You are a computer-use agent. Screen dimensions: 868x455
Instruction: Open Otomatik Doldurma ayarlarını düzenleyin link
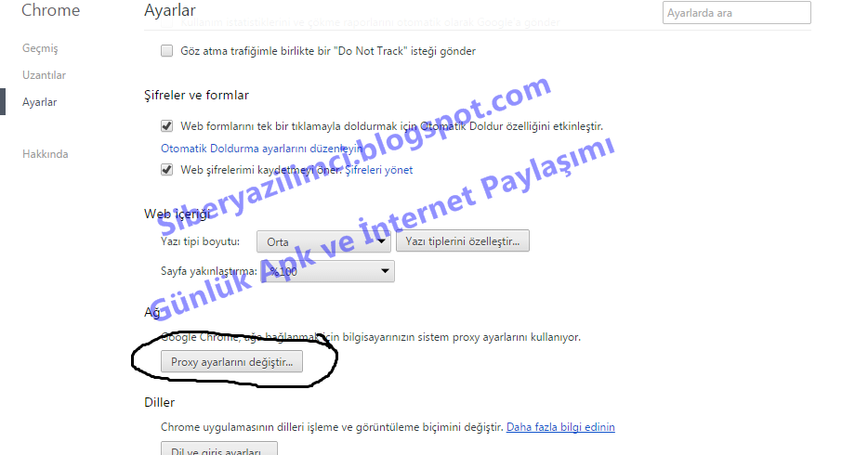pyautogui.click(x=262, y=149)
